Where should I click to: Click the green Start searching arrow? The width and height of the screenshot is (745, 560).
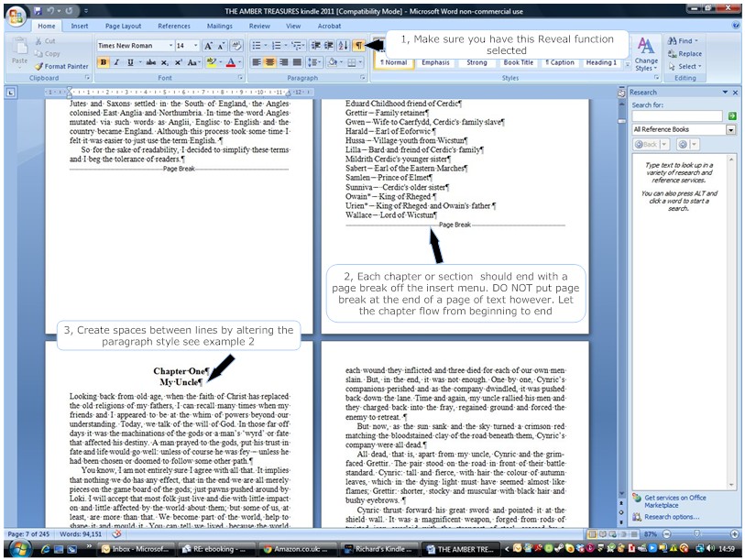tap(731, 116)
